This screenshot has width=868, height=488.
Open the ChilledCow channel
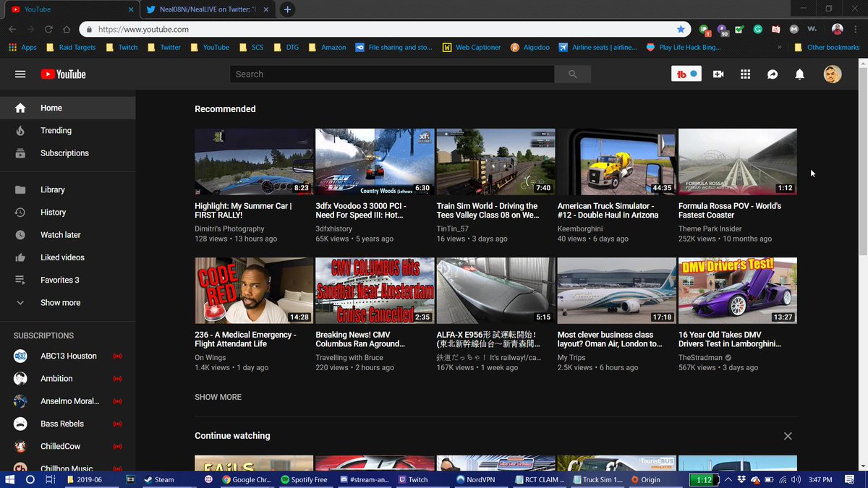[x=67, y=446]
